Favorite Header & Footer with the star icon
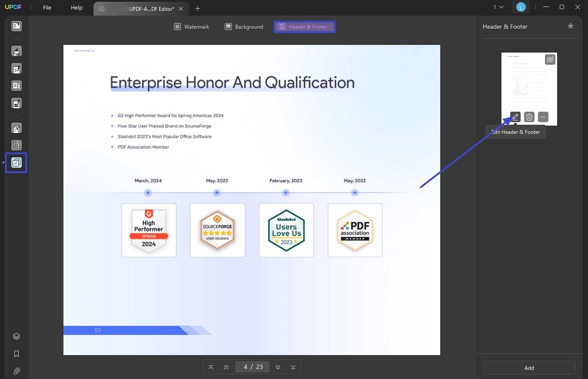 570,26
